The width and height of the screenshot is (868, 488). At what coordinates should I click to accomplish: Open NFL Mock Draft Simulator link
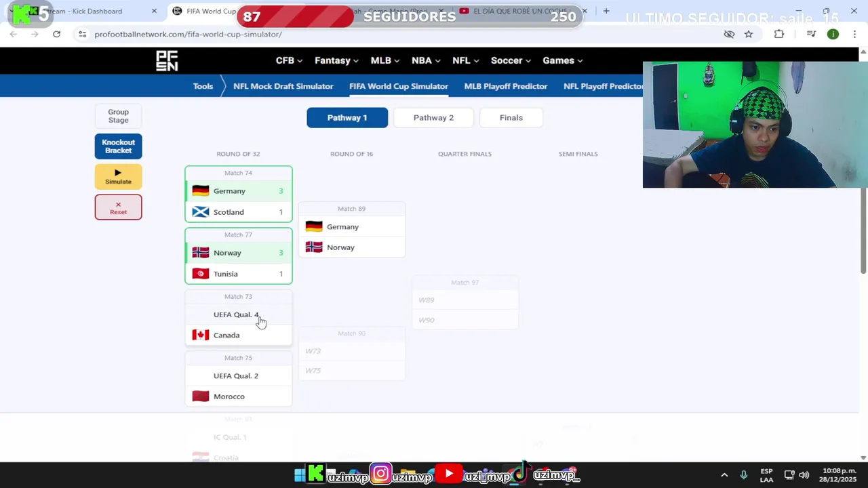pyautogui.click(x=283, y=86)
